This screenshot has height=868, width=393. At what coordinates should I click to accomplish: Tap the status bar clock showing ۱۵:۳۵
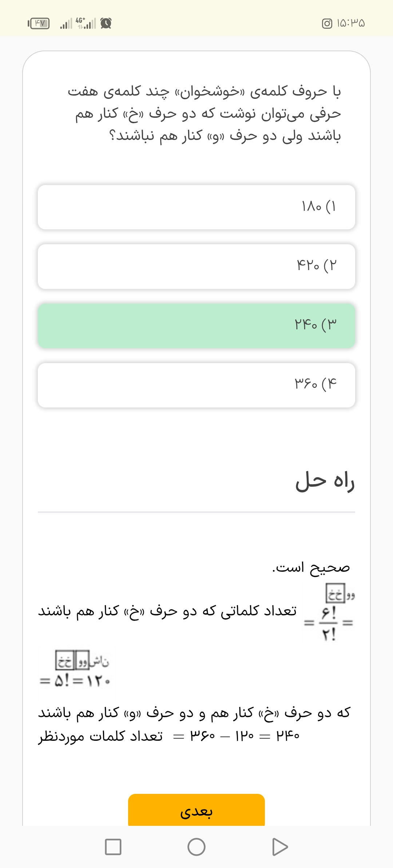351,24
